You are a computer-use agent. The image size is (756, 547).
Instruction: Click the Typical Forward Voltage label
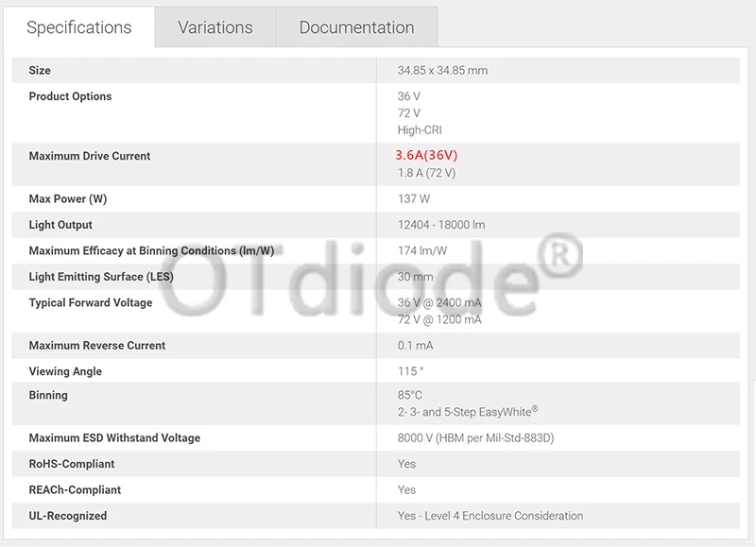click(91, 302)
